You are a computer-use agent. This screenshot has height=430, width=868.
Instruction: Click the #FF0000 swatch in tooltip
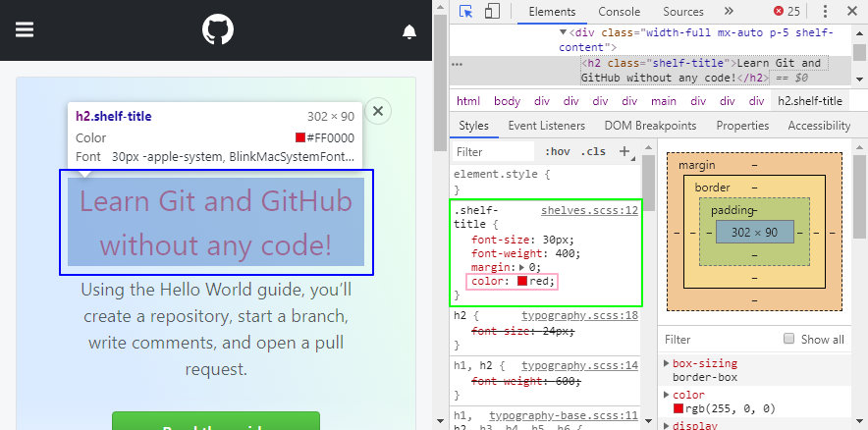click(300, 137)
